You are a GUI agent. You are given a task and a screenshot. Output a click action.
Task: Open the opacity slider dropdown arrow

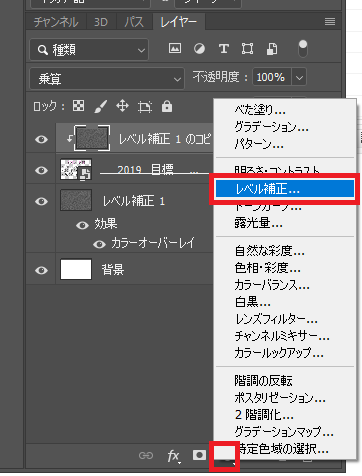(299, 78)
